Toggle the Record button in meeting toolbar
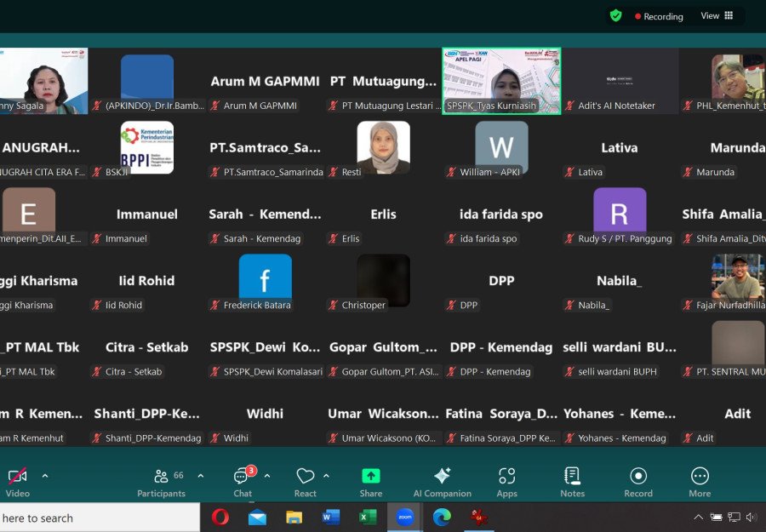Image resolution: width=766 pixels, height=532 pixels. tap(638, 482)
